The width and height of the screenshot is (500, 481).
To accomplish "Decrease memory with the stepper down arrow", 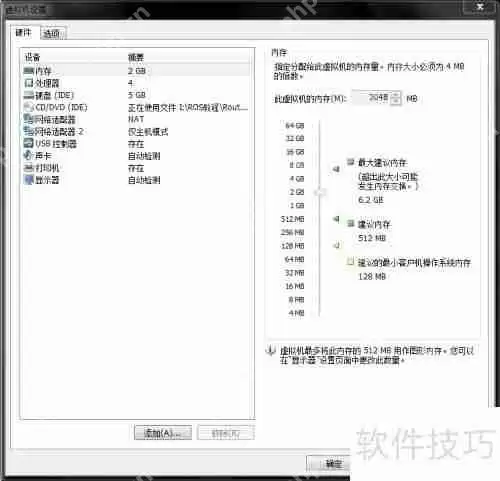I will click(396, 102).
